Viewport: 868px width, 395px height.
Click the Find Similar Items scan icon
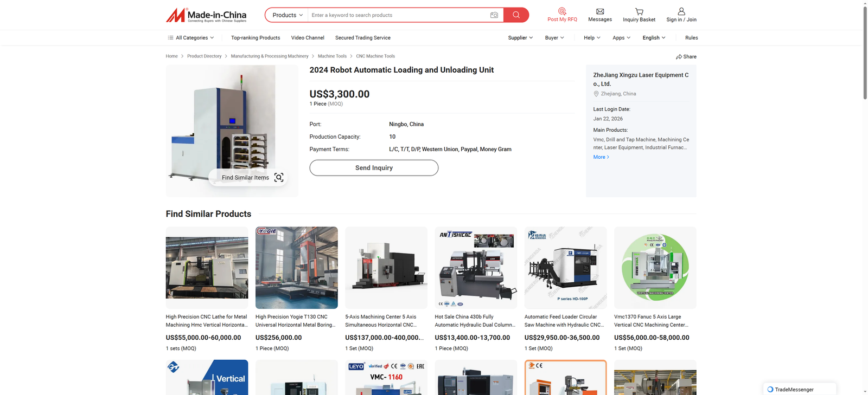(x=279, y=178)
